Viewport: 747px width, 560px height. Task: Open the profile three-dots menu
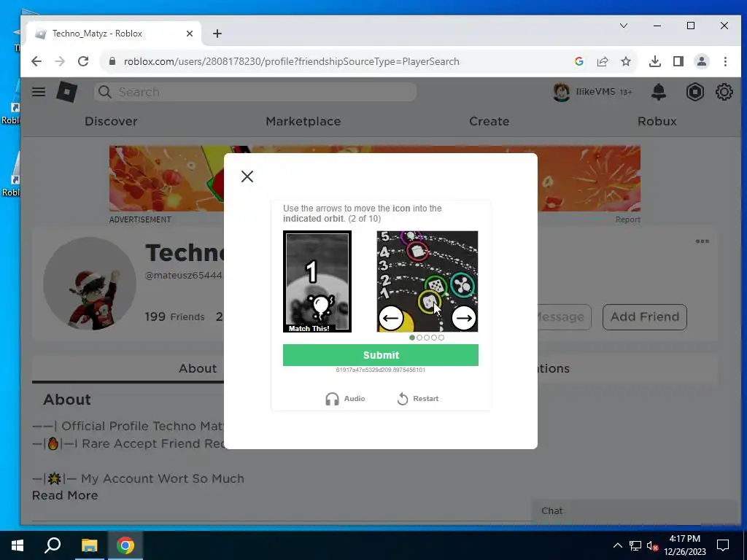click(703, 241)
